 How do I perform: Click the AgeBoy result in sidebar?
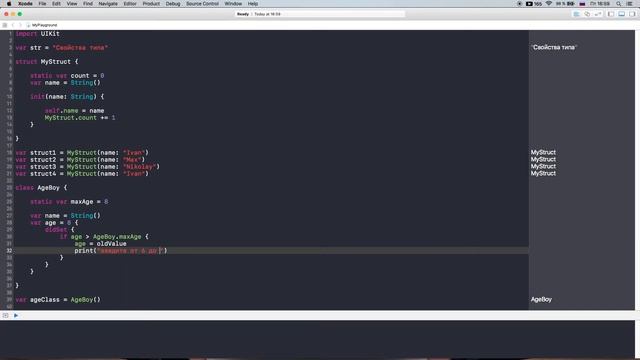[541, 300]
